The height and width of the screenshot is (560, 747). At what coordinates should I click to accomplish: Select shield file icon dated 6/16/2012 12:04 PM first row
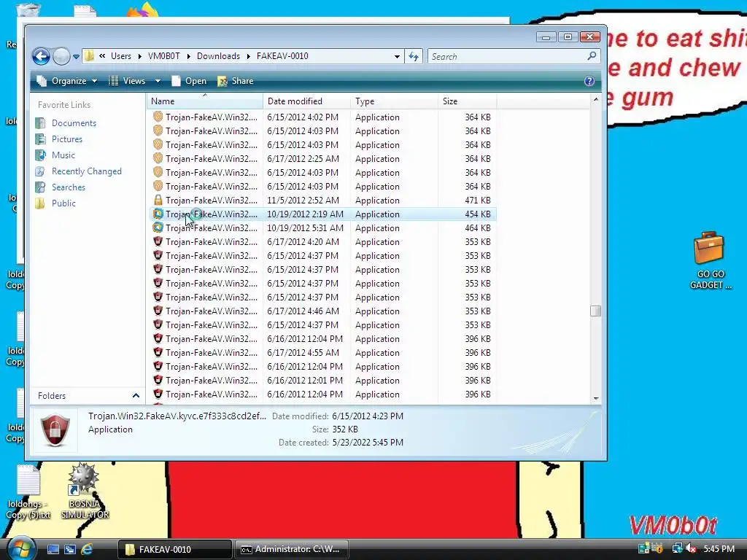158,338
